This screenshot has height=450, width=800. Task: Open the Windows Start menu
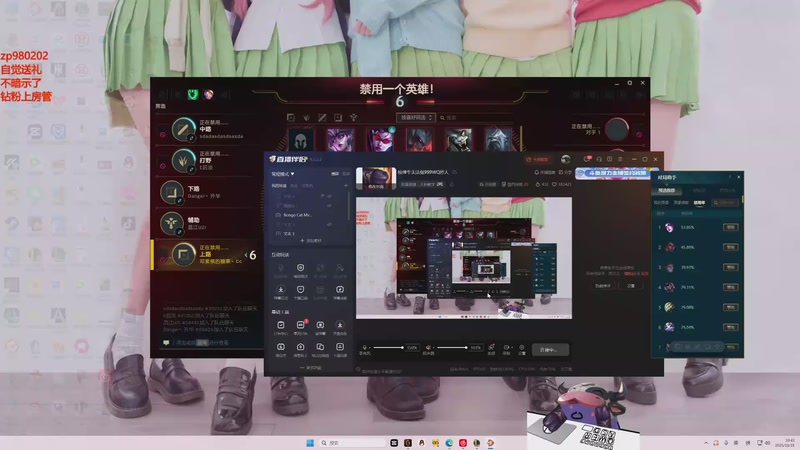point(310,443)
